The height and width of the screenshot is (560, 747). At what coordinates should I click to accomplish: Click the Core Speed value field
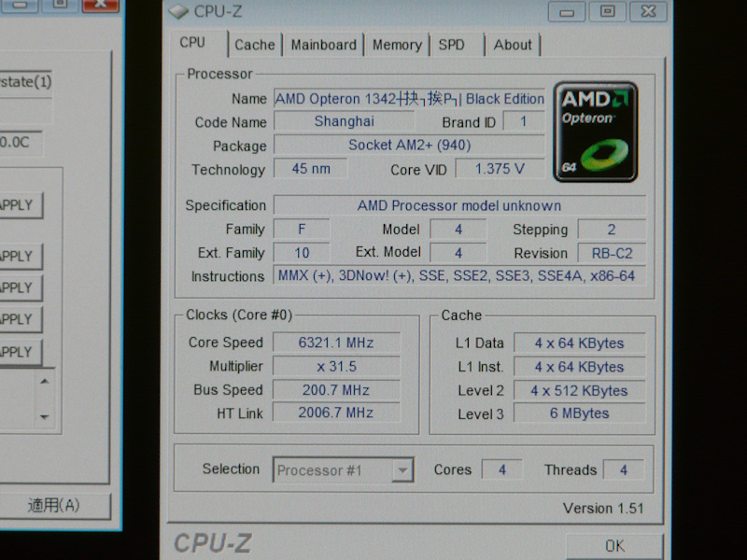[334, 343]
